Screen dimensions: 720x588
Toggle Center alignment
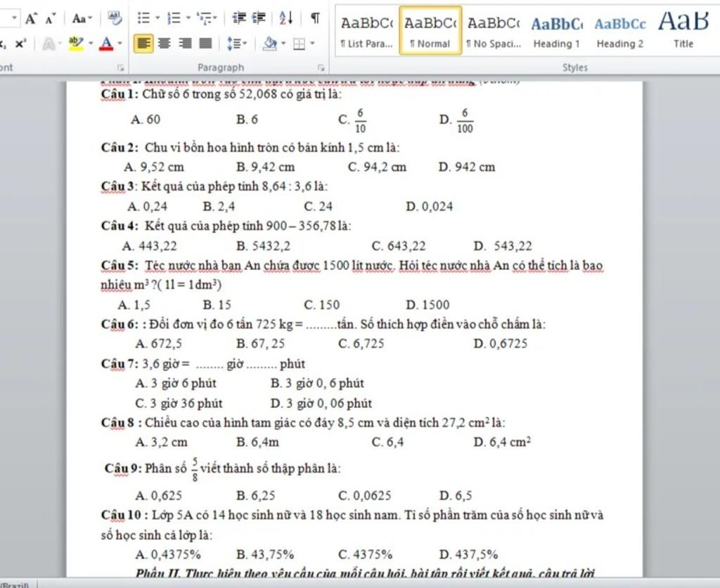(165, 44)
